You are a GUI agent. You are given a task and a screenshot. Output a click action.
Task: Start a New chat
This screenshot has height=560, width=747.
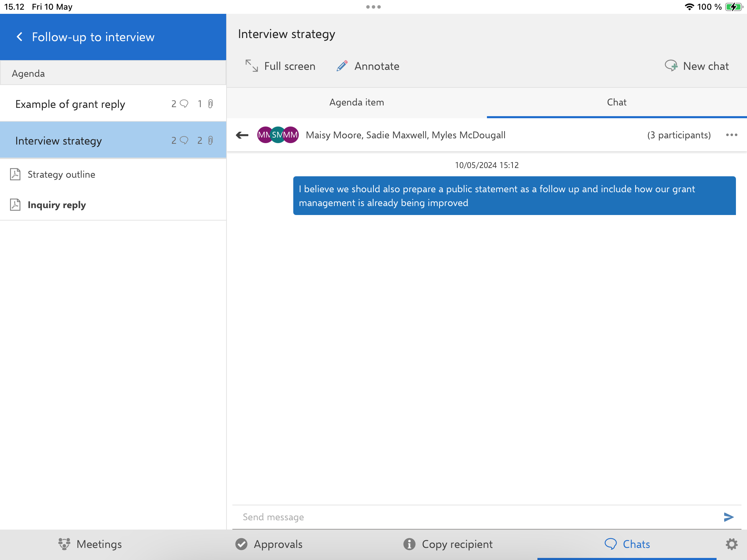click(x=697, y=66)
